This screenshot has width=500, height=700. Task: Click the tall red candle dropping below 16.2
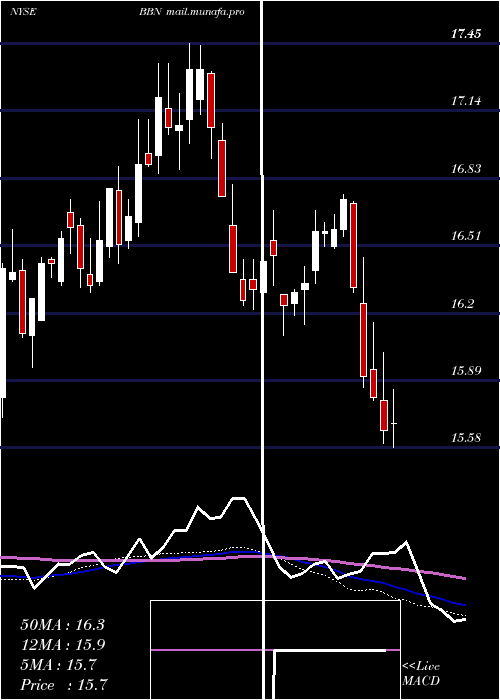click(364, 339)
